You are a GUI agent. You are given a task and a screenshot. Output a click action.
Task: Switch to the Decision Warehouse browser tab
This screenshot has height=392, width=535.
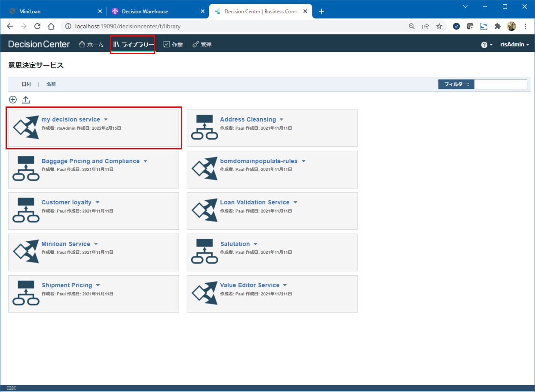click(159, 12)
